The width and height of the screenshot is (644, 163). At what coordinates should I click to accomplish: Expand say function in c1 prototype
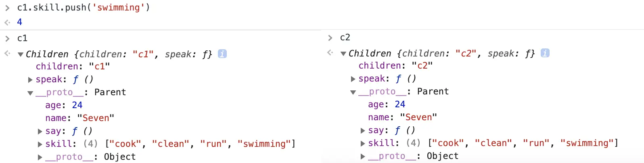pos(40,132)
